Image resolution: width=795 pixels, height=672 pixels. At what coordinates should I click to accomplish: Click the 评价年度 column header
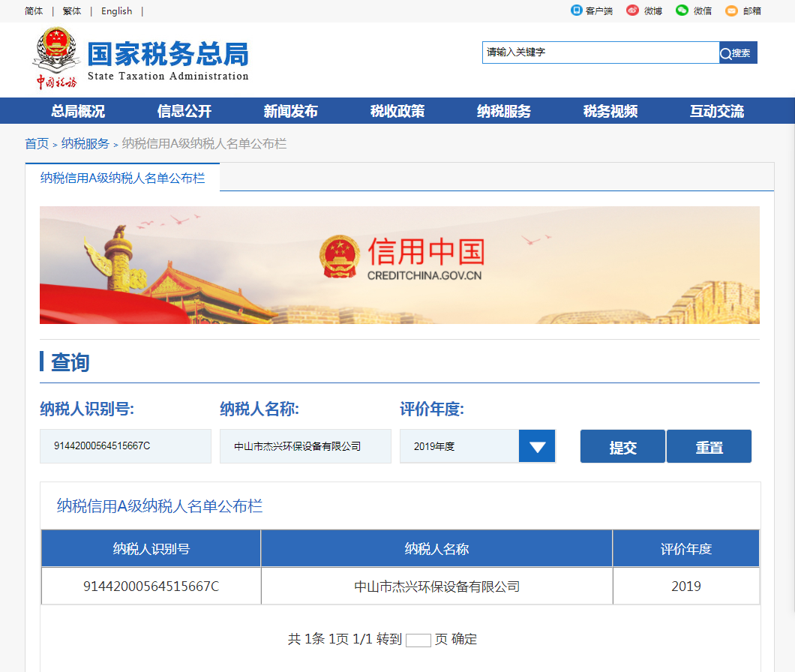pyautogui.click(x=686, y=549)
